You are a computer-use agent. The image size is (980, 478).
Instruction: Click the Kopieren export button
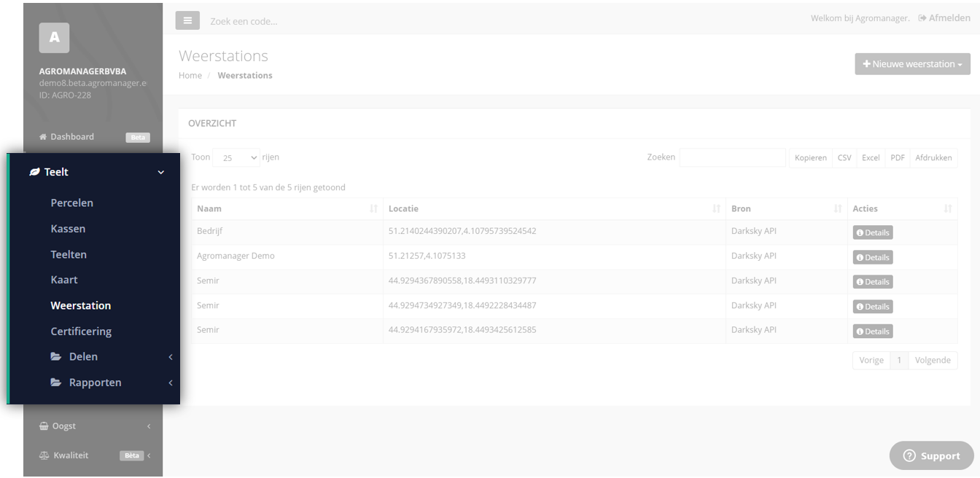click(811, 157)
